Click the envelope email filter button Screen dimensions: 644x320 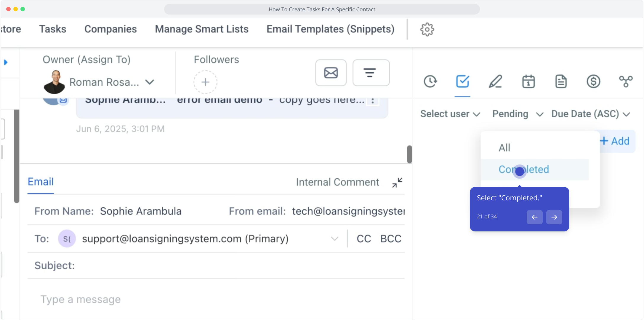[x=331, y=73]
